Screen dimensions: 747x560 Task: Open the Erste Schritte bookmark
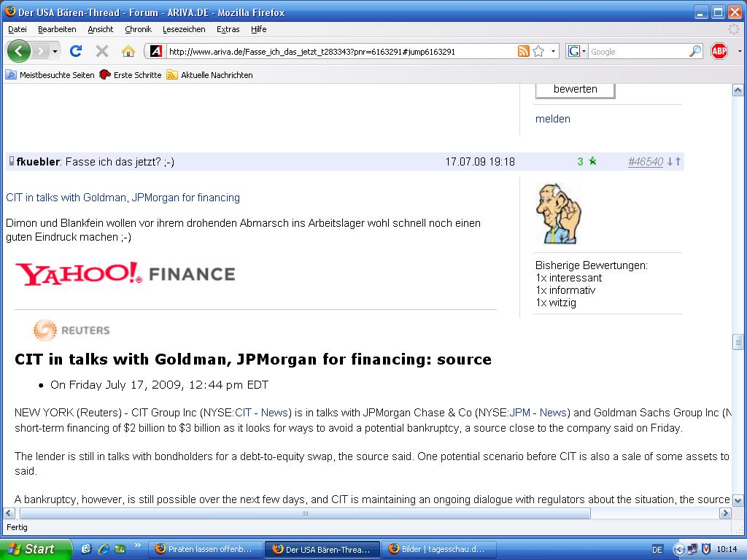click(131, 75)
